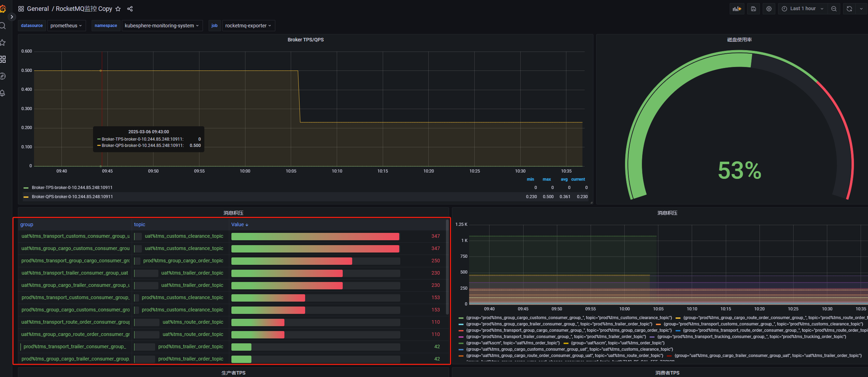Click the Add panel icon
Viewport: 868px width, 377px height.
click(x=737, y=9)
